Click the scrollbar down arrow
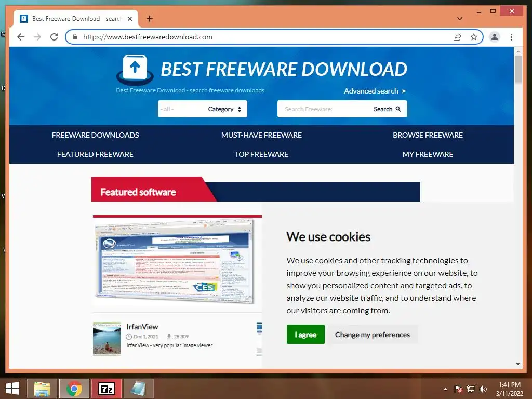The image size is (532, 399). point(518,364)
